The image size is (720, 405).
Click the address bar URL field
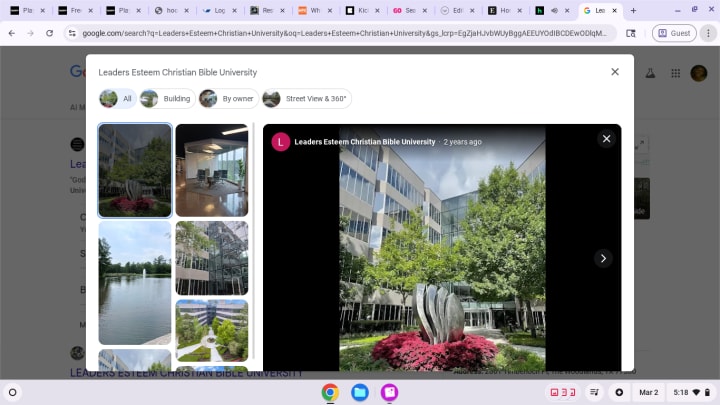pos(344,33)
